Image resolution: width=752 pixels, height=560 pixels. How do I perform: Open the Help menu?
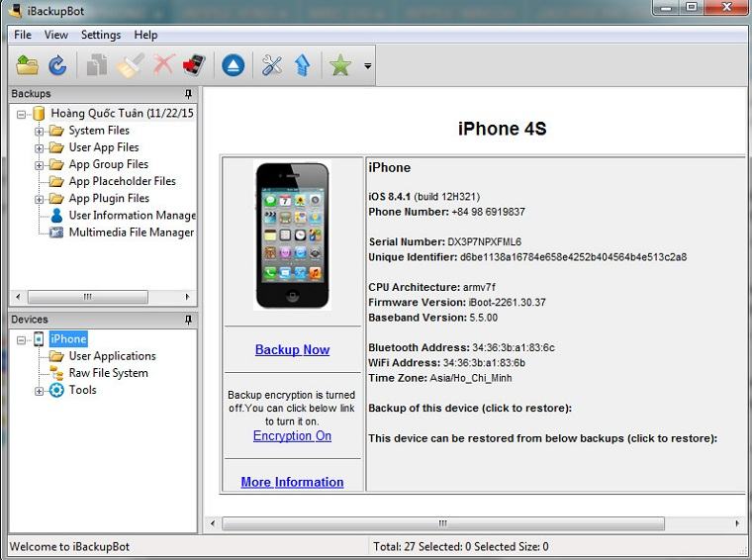pos(145,35)
